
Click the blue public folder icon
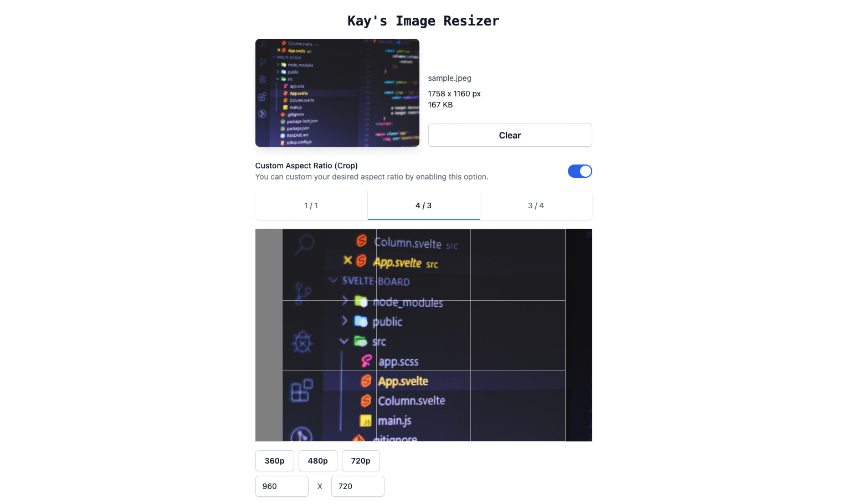(x=361, y=321)
